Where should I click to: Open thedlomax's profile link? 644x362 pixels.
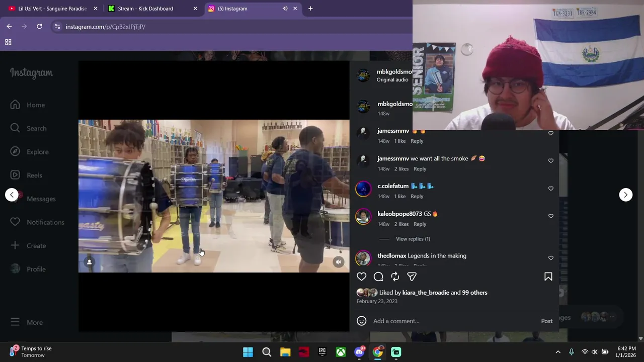(391, 256)
